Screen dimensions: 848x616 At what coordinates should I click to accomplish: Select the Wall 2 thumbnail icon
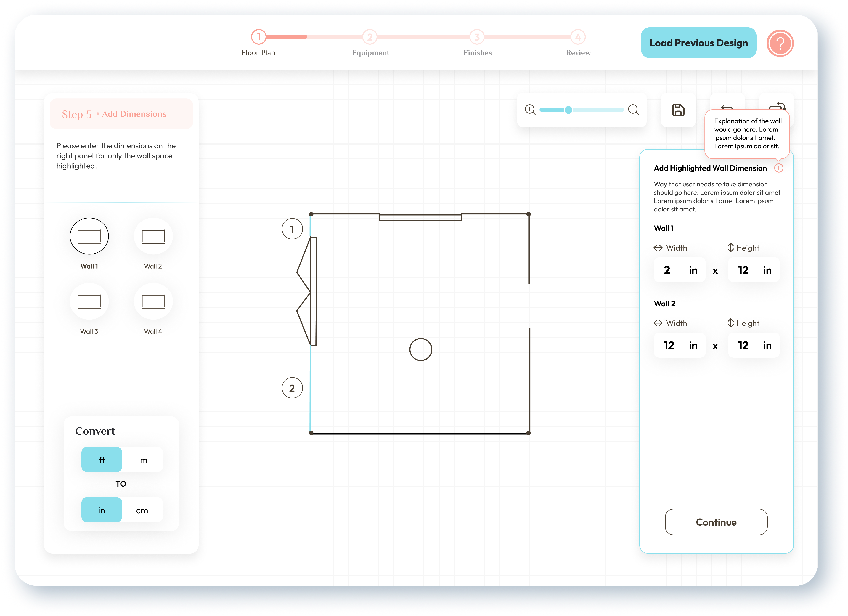tap(153, 236)
